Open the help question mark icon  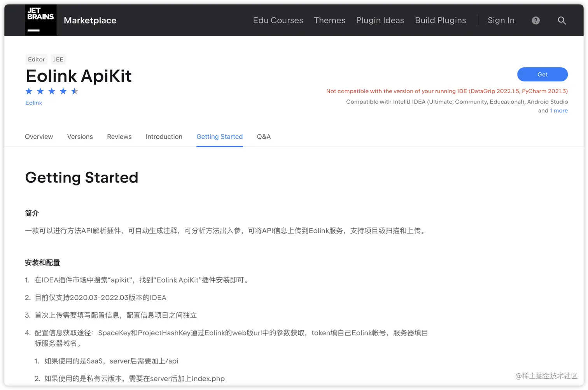coord(536,20)
